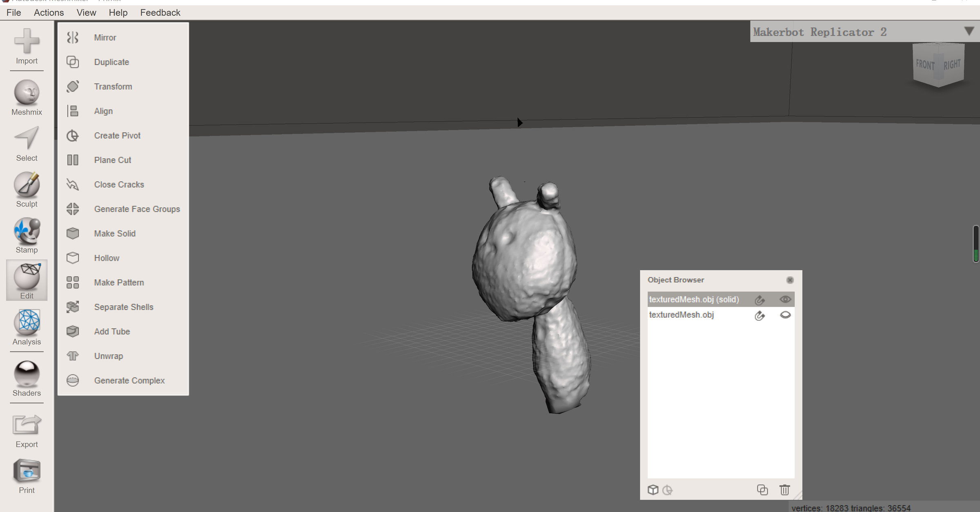This screenshot has height=512, width=980.
Task: Open the Meshmix parts library
Action: (x=26, y=97)
